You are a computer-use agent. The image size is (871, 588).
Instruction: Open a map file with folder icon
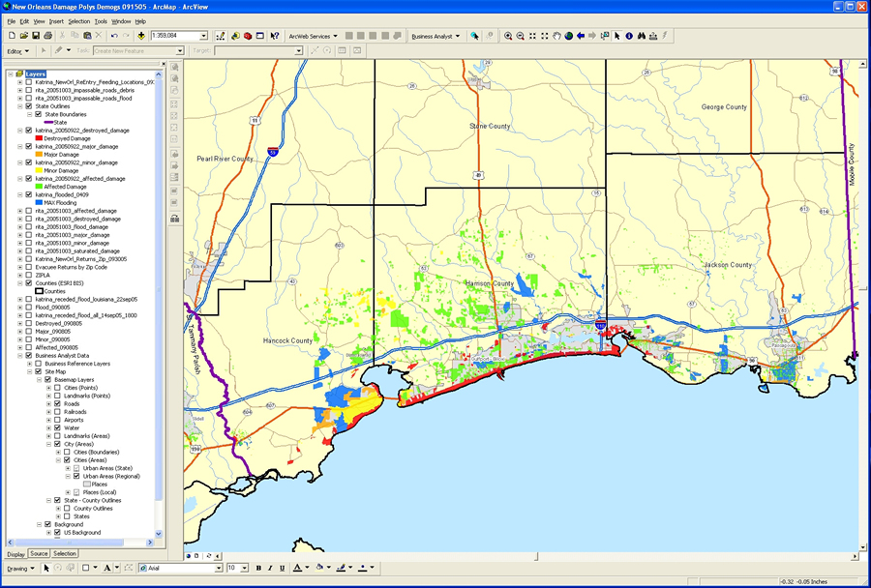pyautogui.click(x=23, y=36)
